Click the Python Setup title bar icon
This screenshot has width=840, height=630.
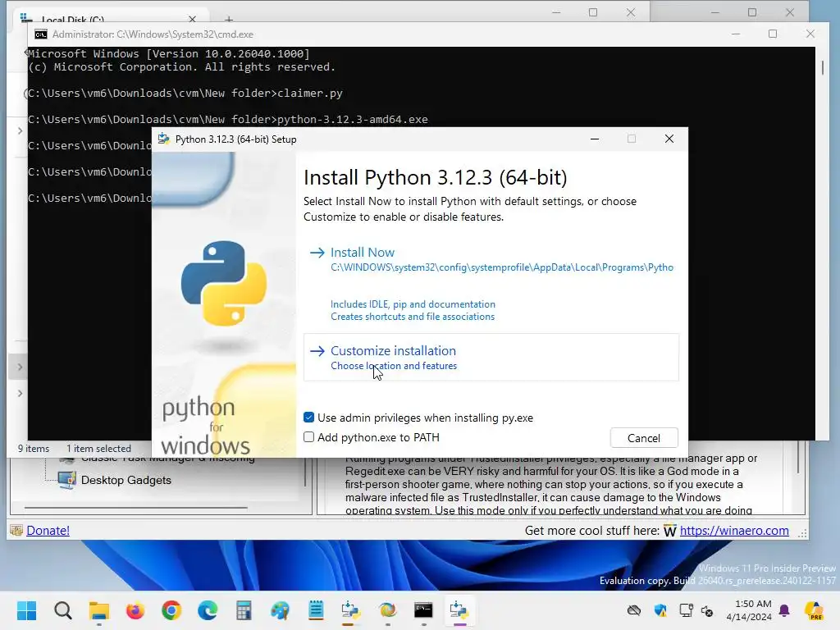tap(163, 139)
